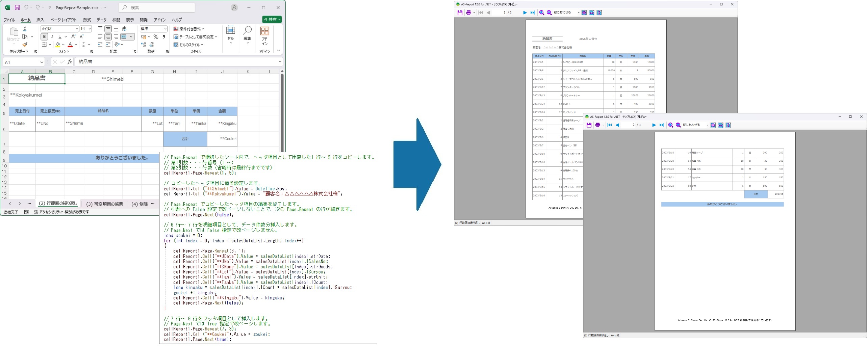Screen dimensions: 868x346
Task: Toggle Bold formatting in Excel ribbon
Action: click(44, 37)
